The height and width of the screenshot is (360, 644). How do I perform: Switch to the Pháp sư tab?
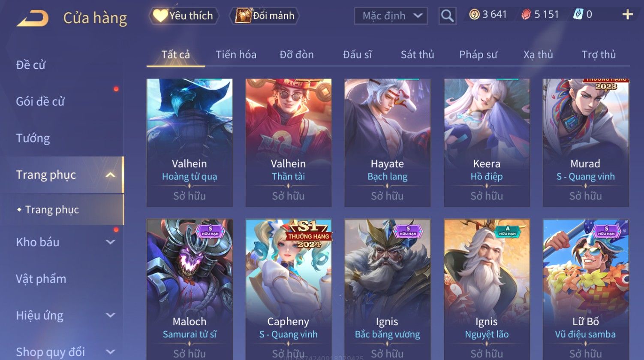pos(478,54)
